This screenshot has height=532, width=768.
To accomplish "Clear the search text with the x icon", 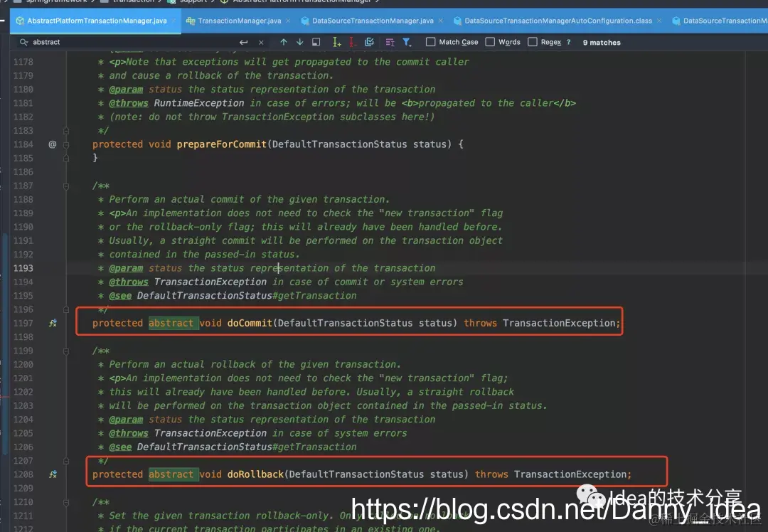I will [x=261, y=43].
